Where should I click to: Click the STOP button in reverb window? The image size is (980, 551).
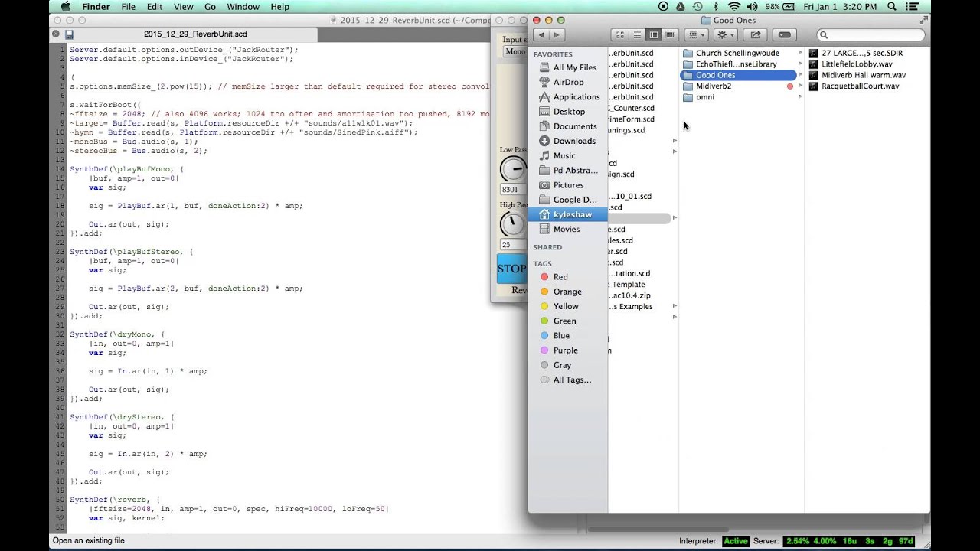(x=511, y=269)
